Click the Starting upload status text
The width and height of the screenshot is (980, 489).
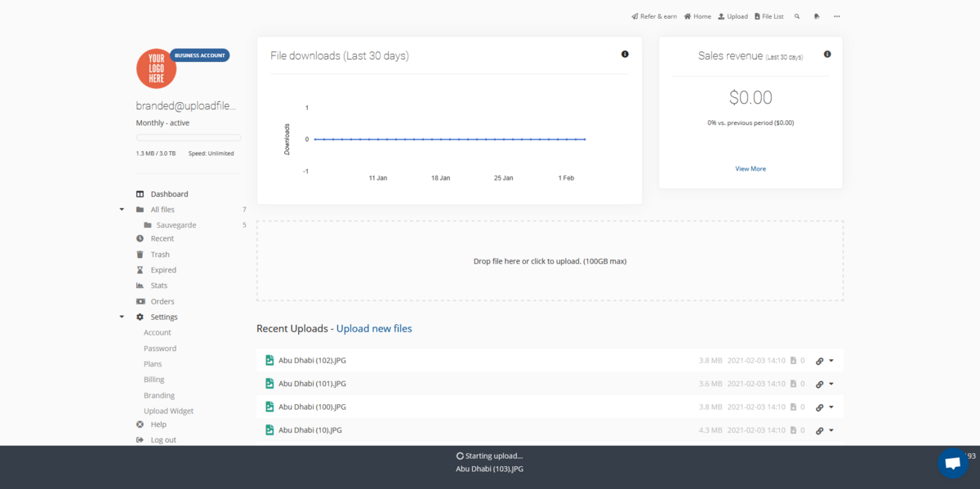(x=494, y=456)
